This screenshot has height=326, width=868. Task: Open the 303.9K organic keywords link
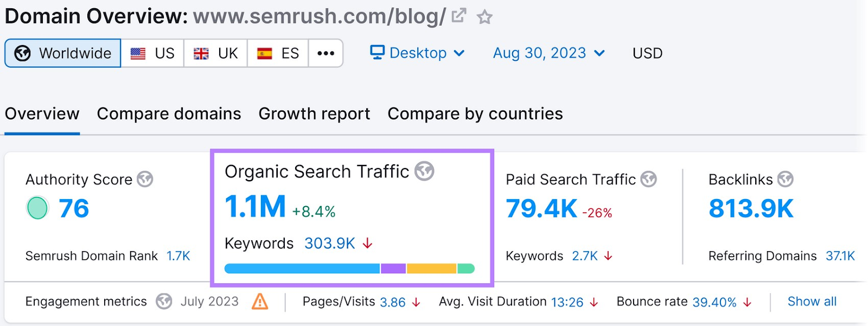(329, 244)
